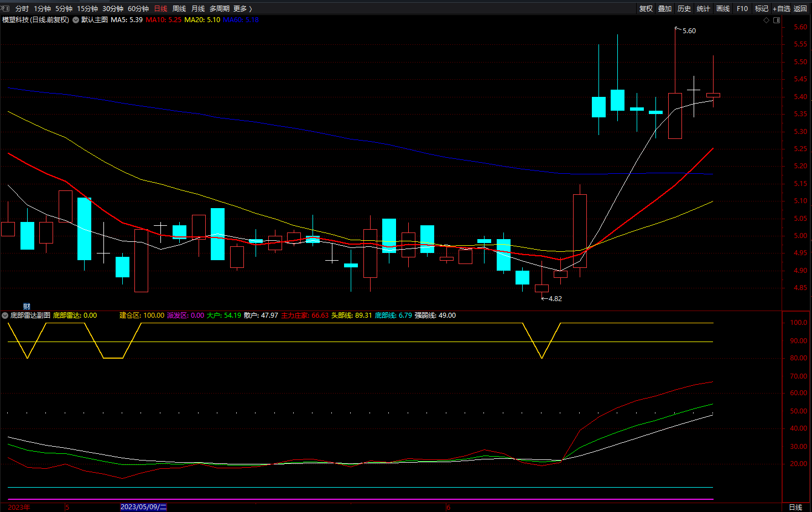Screen dimensions: 812x512
Task: Click the MA10: 5.25 indicator label
Action: [164, 20]
